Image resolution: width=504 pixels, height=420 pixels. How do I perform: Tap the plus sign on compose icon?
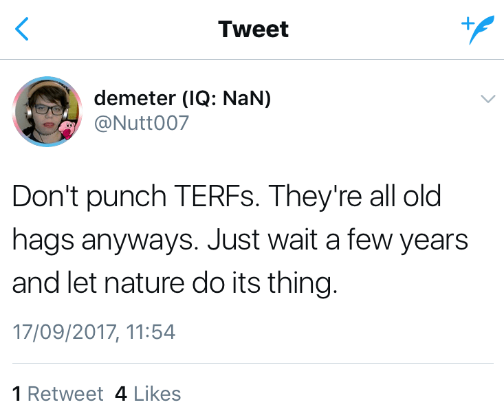pyautogui.click(x=465, y=23)
